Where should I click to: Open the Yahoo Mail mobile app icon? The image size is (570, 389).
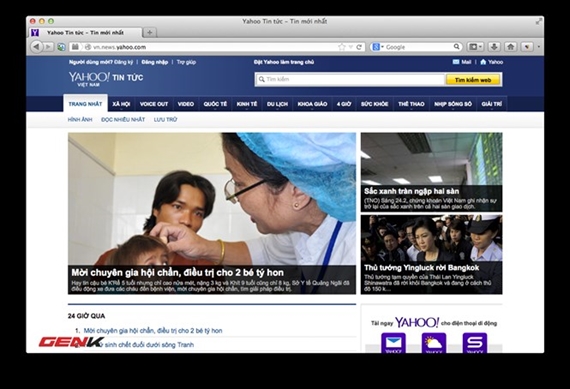393,343
